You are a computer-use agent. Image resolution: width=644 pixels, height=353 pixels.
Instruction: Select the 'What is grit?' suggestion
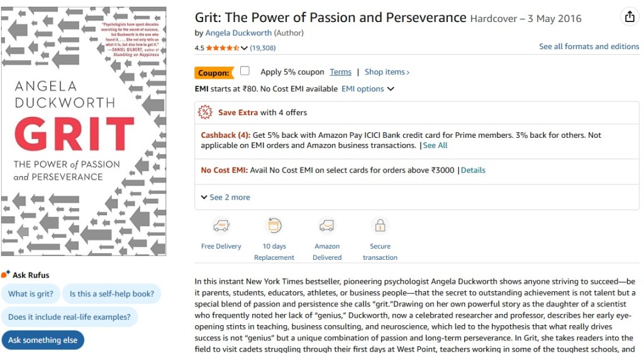coord(30,294)
